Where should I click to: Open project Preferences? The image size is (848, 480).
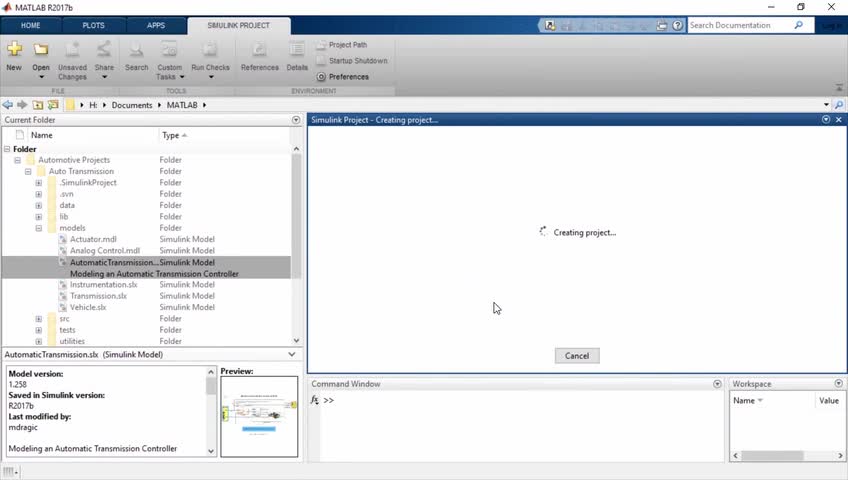[343, 77]
